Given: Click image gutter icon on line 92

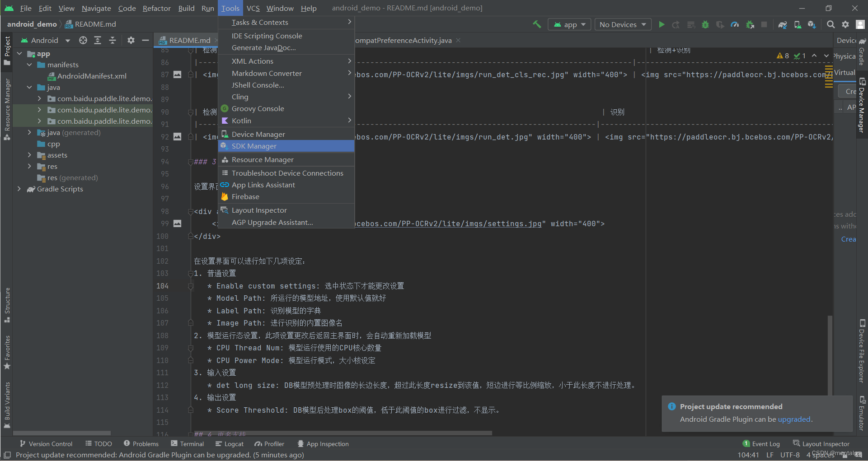Looking at the screenshot, I should point(178,136).
